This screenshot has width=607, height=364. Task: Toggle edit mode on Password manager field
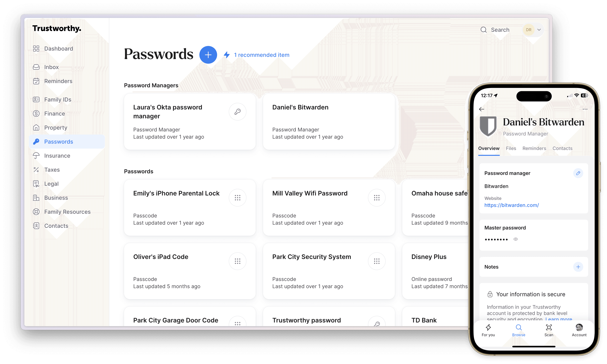(578, 173)
